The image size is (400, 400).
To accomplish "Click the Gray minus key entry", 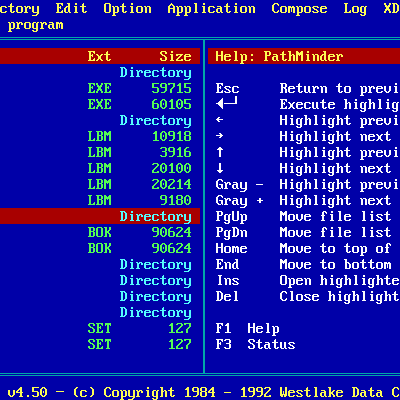I will click(x=239, y=185).
